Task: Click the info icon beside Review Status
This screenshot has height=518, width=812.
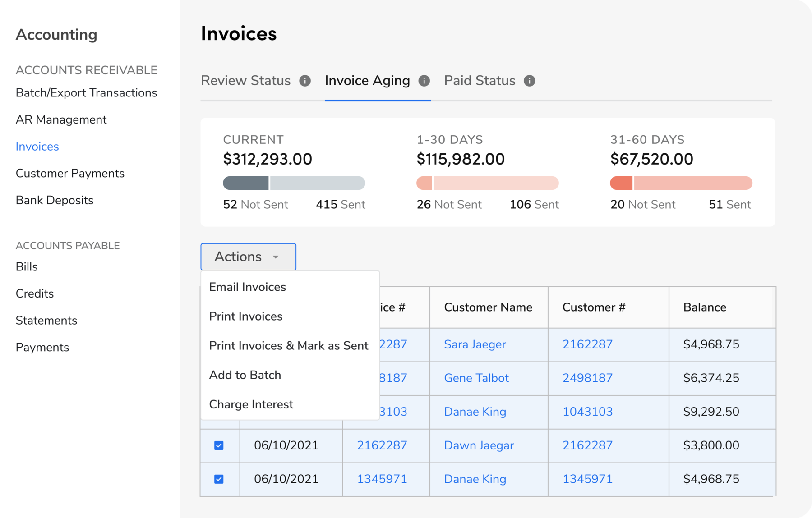Action: tap(305, 81)
